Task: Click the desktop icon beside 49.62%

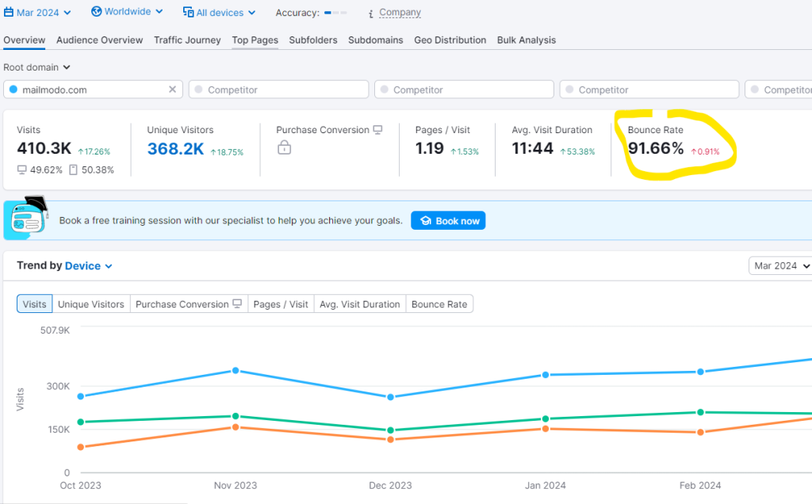Action: tap(22, 170)
